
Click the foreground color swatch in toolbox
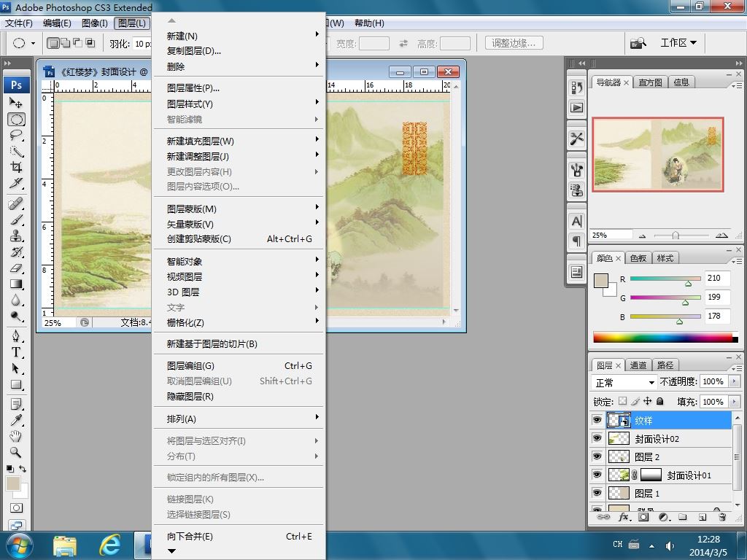click(x=13, y=483)
